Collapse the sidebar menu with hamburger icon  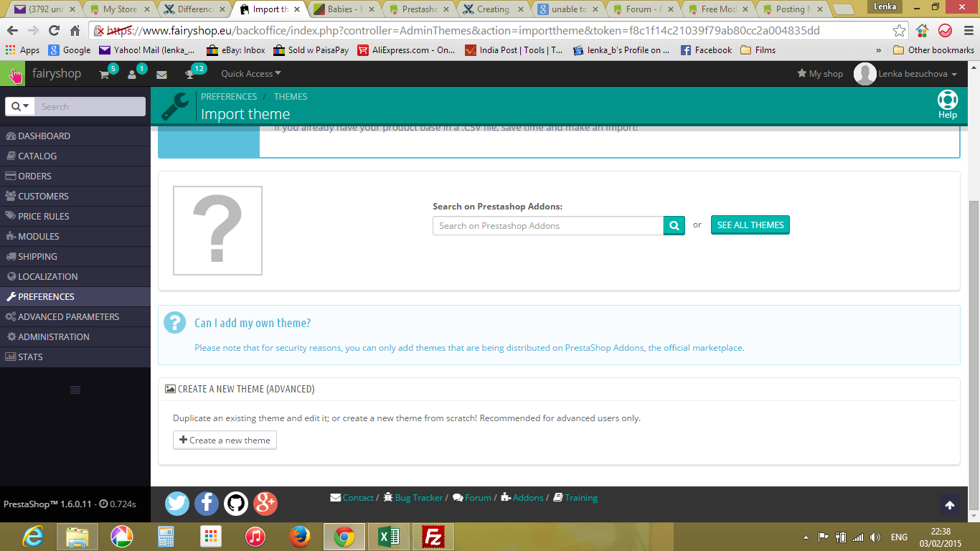(75, 390)
